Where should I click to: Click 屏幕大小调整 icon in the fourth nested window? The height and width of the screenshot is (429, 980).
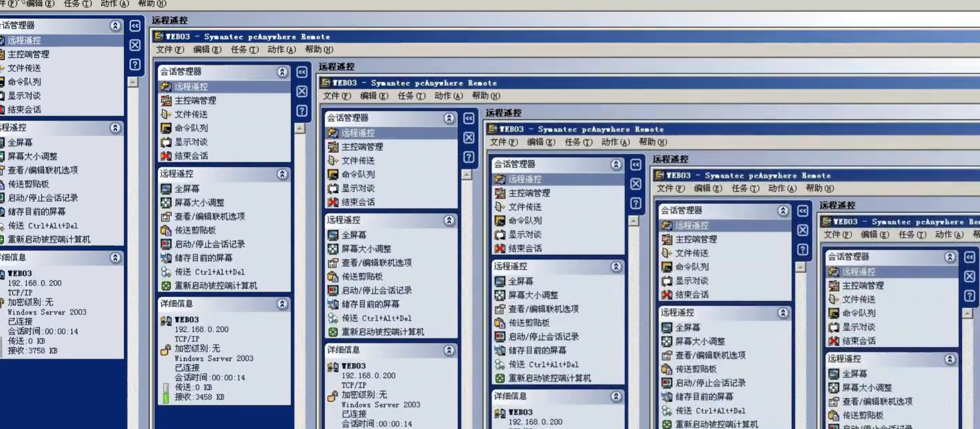coord(500,295)
